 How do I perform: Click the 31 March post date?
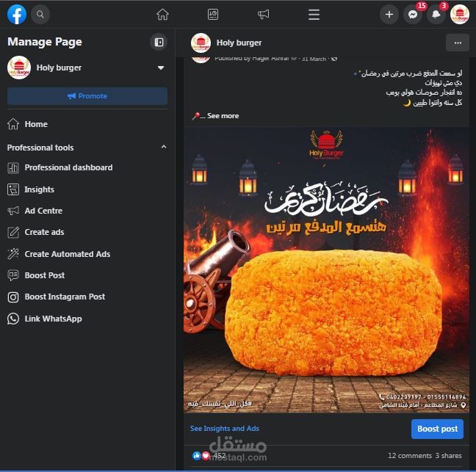(314, 59)
